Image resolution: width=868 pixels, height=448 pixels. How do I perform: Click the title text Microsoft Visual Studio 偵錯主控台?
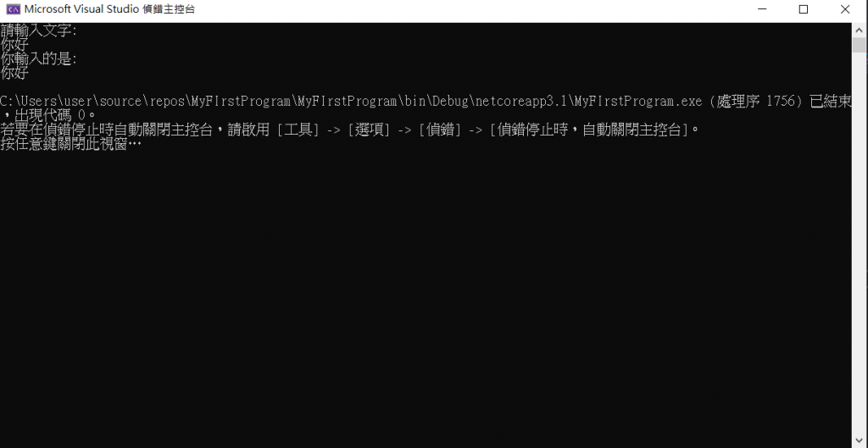pyautogui.click(x=109, y=9)
